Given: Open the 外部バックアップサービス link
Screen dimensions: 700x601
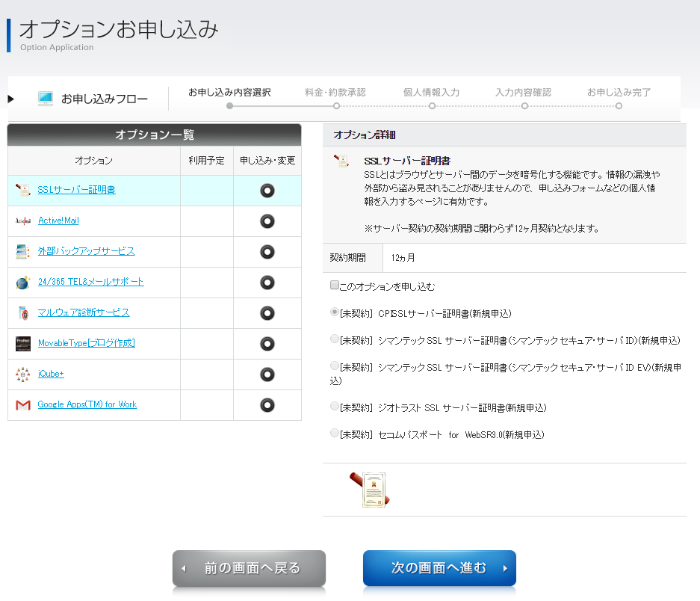Looking at the screenshot, I should point(86,251).
